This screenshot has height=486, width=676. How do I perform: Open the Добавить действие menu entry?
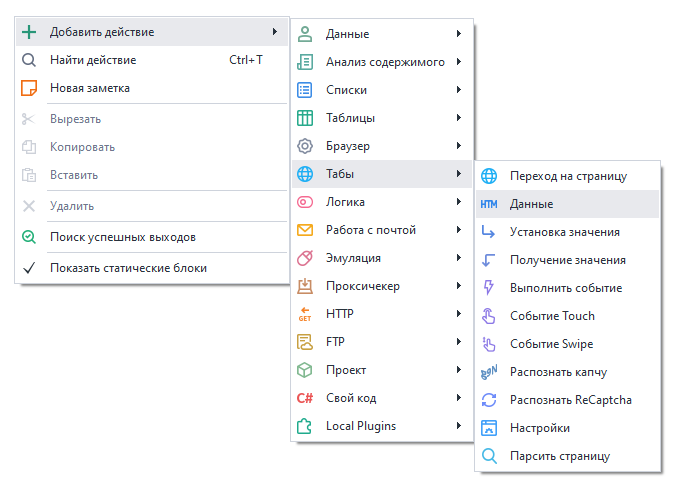pyautogui.click(x=102, y=32)
